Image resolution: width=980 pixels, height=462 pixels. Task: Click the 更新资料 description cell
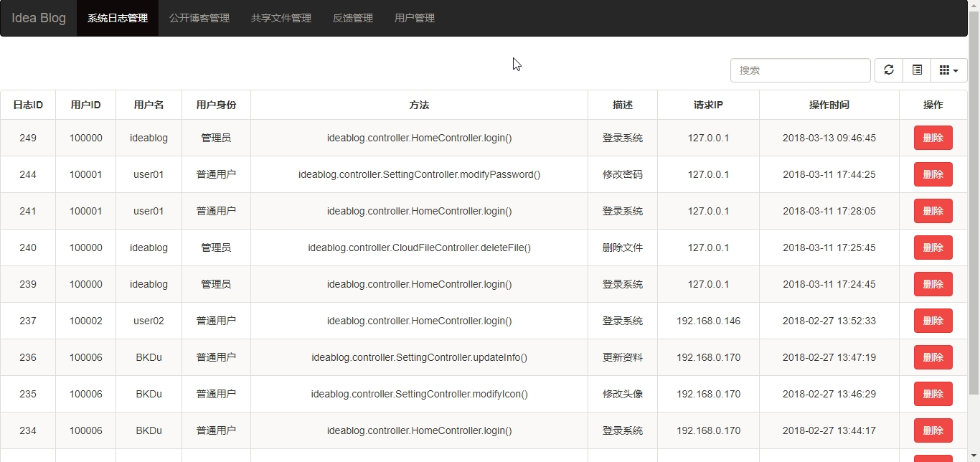pyautogui.click(x=623, y=357)
